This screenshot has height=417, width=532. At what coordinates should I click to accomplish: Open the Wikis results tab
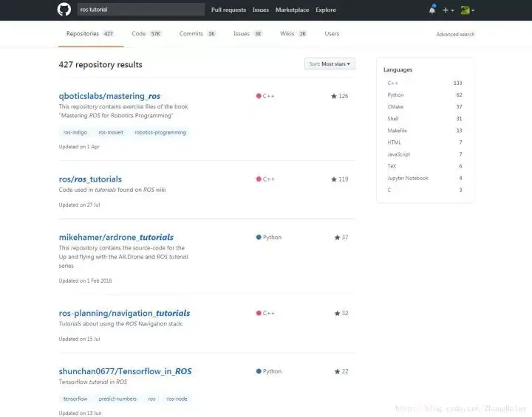click(x=293, y=34)
